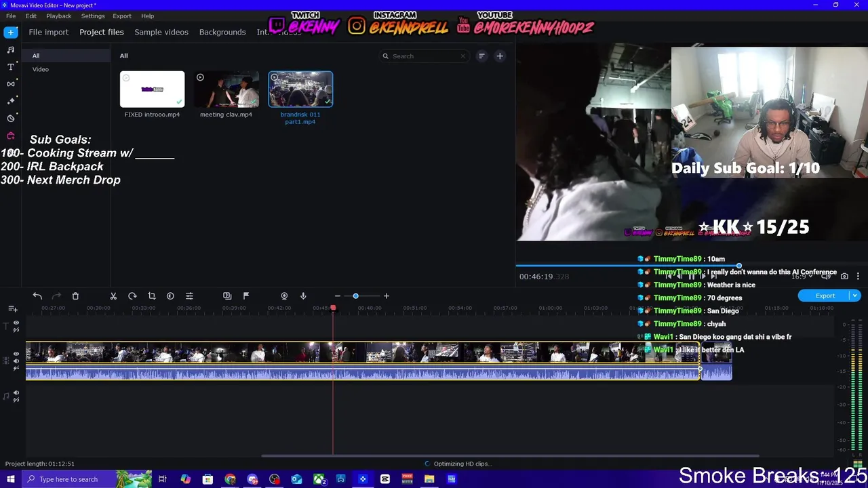The width and height of the screenshot is (868, 488).
Task: Select the brandrisk 011 part1.mp4 thumbnail
Action: (x=300, y=89)
